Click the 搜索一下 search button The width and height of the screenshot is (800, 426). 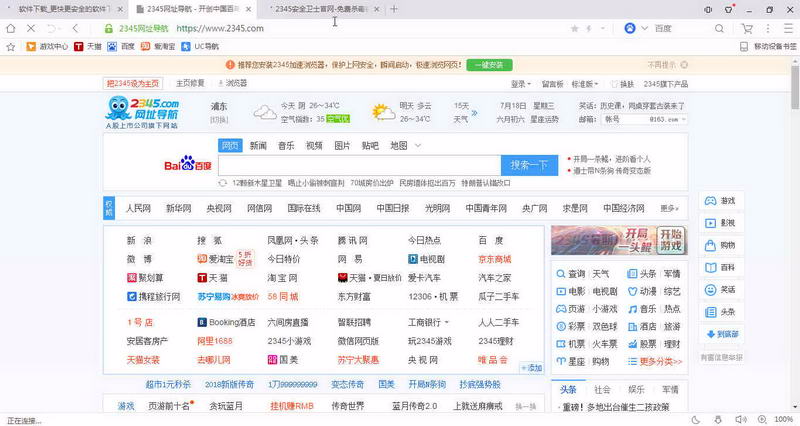tap(529, 165)
